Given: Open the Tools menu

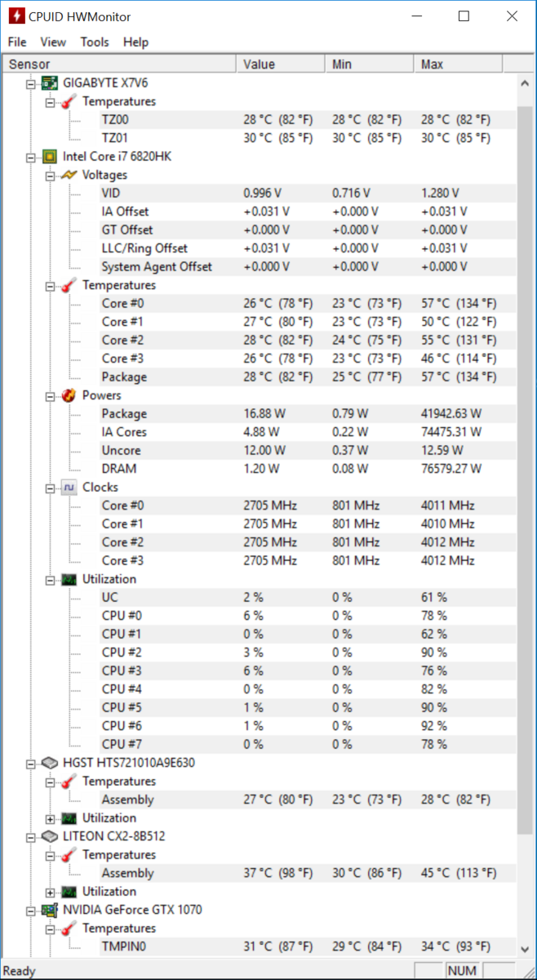Looking at the screenshot, I should pos(95,42).
